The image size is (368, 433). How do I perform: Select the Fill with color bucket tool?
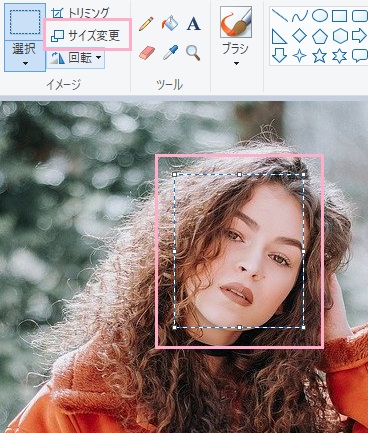click(170, 24)
